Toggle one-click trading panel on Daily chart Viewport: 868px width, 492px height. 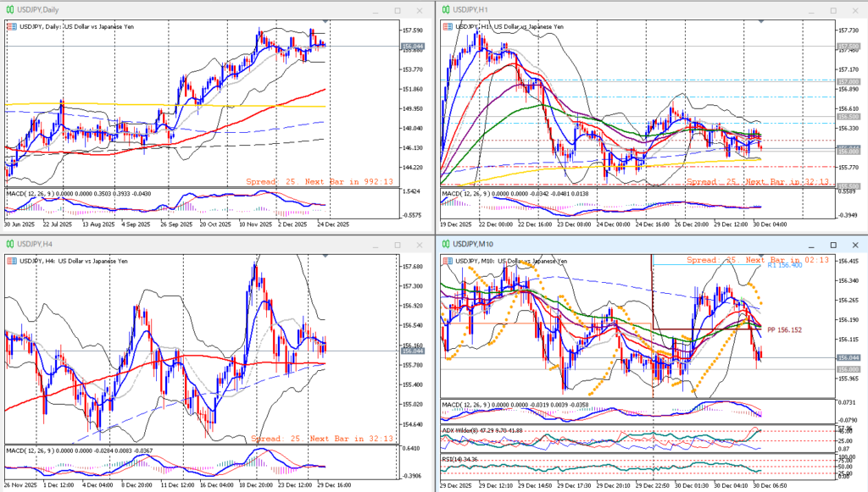click(10, 27)
